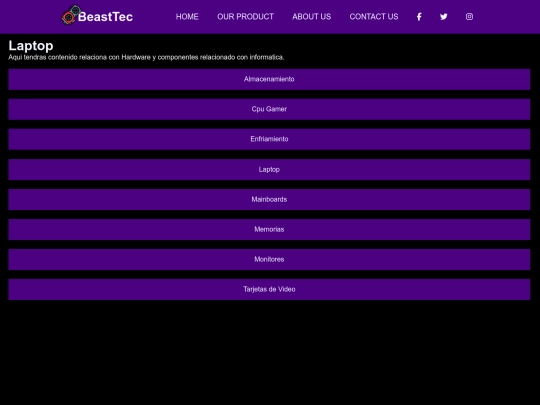The width and height of the screenshot is (540, 405).
Task: Open the ABOUT US menu item
Action: coord(311,17)
